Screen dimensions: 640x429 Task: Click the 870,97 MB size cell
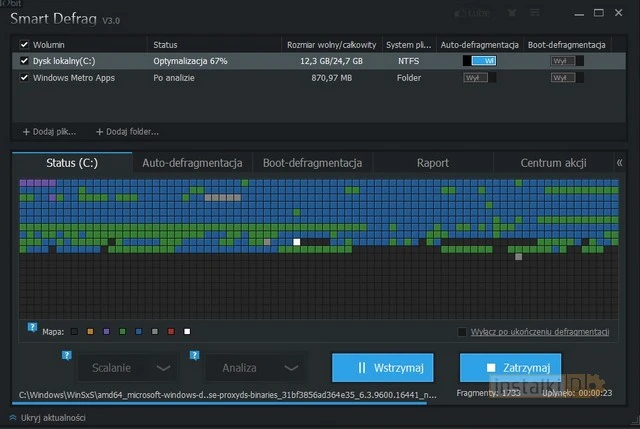pos(331,78)
